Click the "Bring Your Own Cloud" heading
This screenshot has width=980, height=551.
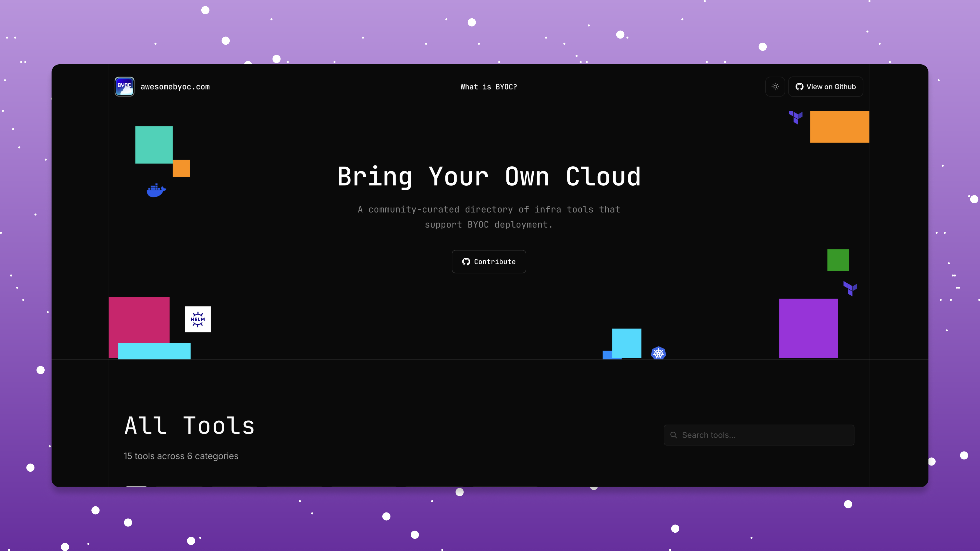coord(489,177)
